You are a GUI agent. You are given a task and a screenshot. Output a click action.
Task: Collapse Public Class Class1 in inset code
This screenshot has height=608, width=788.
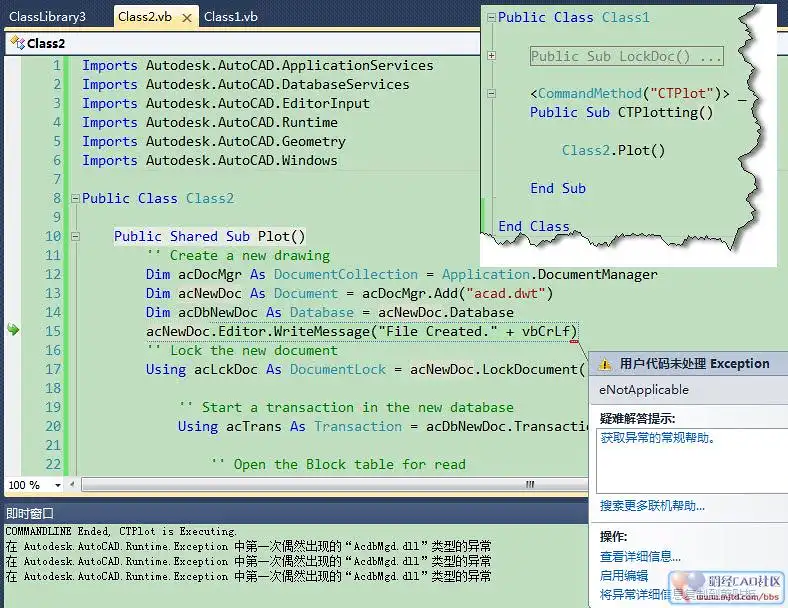point(491,18)
